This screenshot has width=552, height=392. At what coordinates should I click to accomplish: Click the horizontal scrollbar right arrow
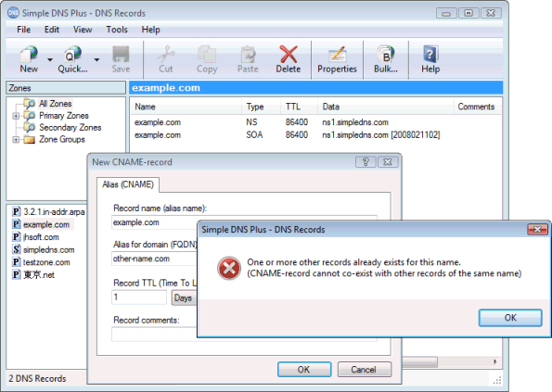495,361
